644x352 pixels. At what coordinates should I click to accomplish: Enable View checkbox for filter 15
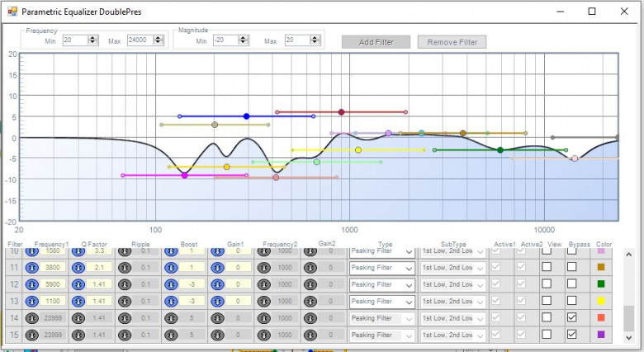coord(547,335)
